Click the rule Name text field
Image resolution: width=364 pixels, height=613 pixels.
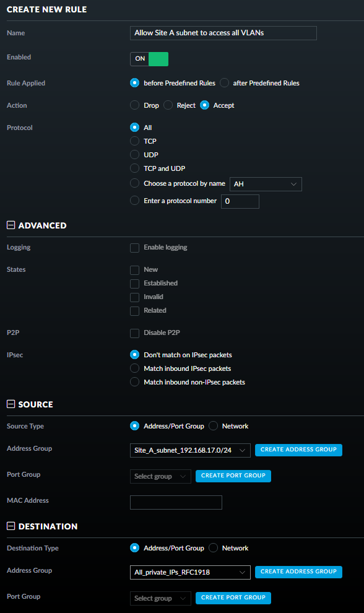[x=223, y=33]
